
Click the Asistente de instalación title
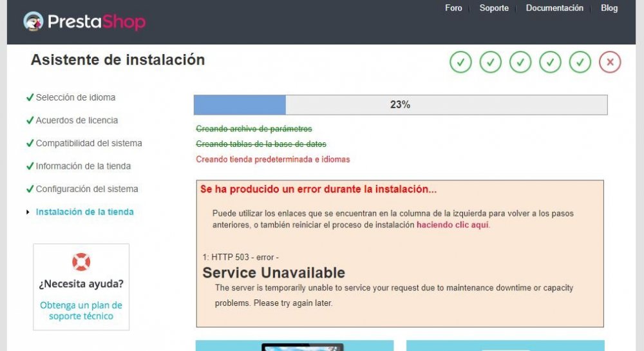118,60
